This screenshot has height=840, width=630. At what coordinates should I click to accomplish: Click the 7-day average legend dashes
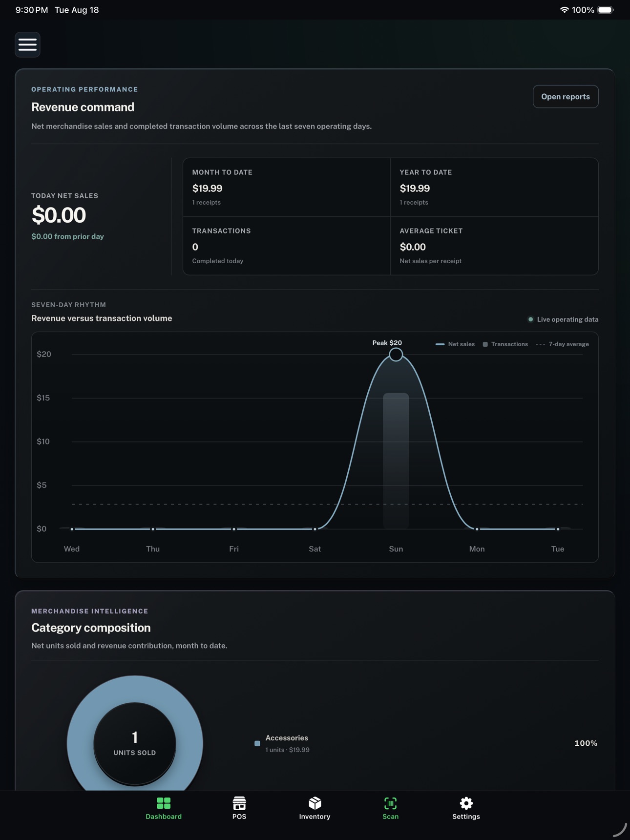coord(540,344)
